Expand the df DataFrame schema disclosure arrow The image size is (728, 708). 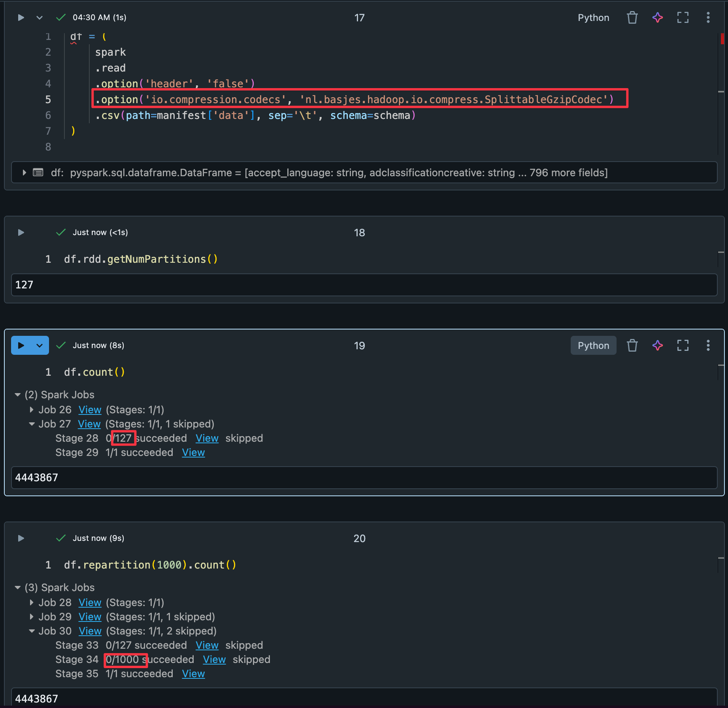(x=25, y=172)
